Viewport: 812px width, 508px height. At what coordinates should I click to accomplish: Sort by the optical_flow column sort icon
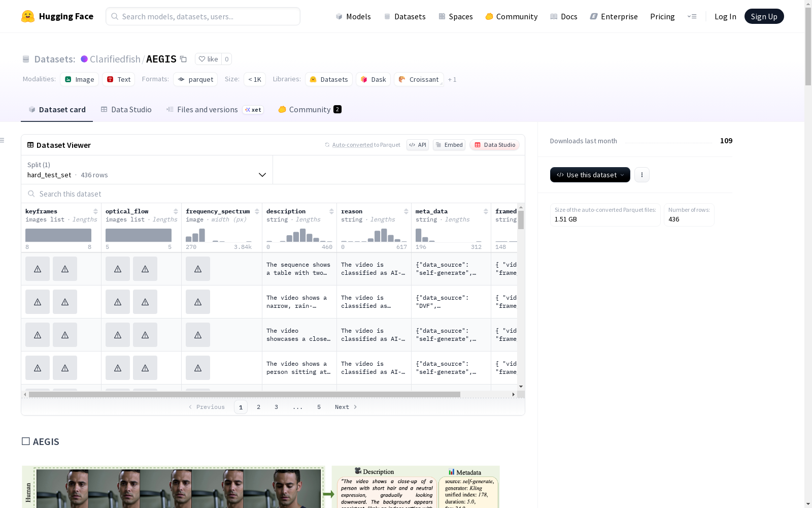(176, 211)
